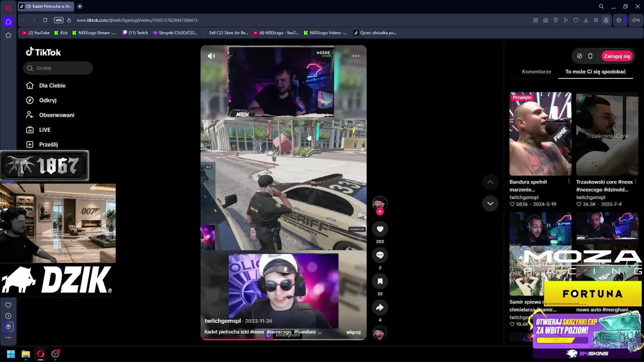Screen dimensions: 644x362
Task: Take a snapshot with the camera icon
Action: 546,20
